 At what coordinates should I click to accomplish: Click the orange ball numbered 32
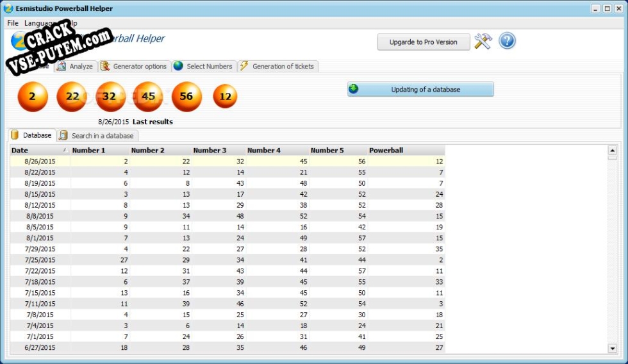tap(110, 97)
